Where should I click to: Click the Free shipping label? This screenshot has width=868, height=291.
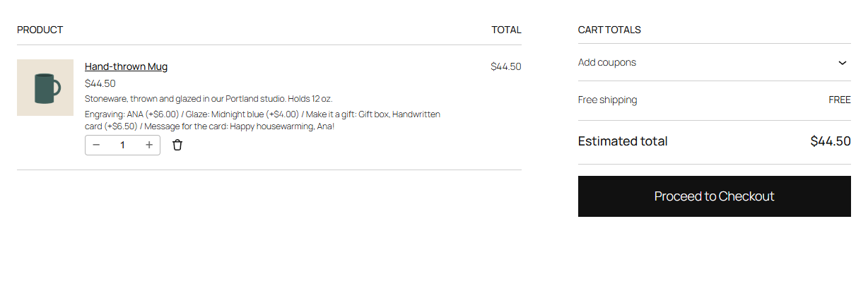607,100
